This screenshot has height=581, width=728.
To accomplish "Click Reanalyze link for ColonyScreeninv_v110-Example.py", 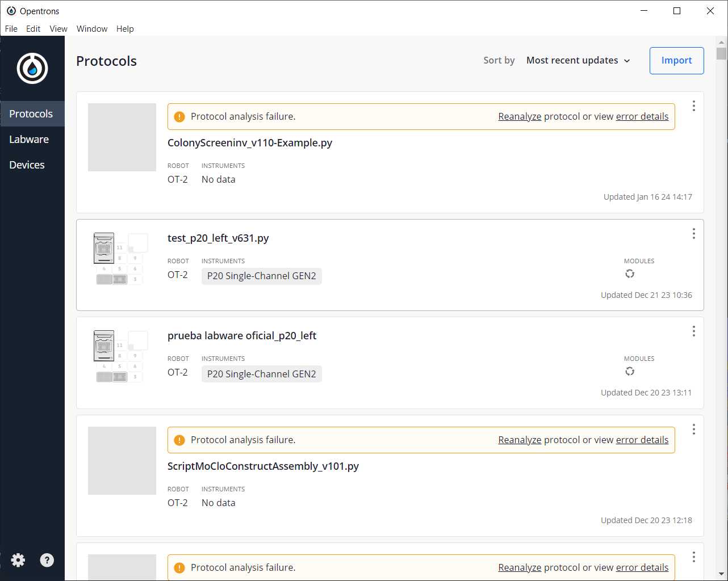I will pyautogui.click(x=520, y=116).
